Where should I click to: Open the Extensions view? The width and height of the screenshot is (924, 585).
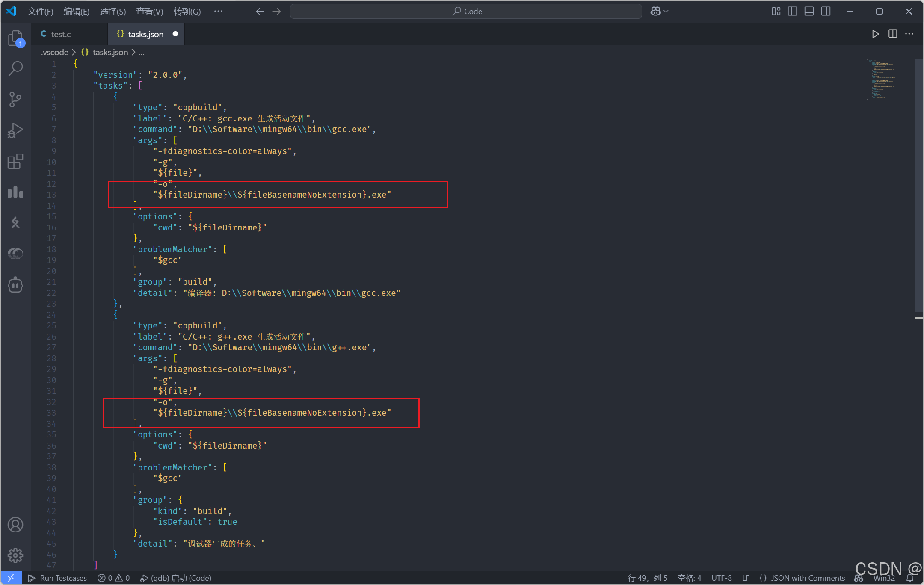(15, 162)
